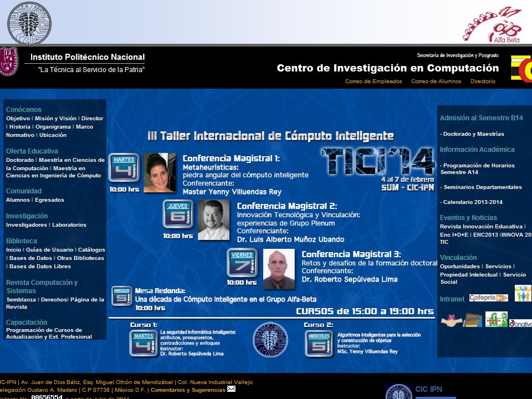Open Propiedad Intelectual link
532x399 pixels.
(x=469, y=275)
